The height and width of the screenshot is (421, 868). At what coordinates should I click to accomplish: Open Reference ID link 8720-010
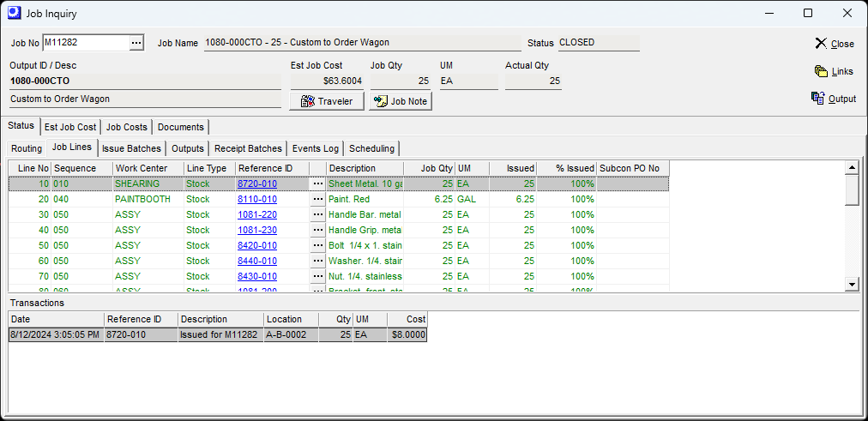tap(257, 183)
